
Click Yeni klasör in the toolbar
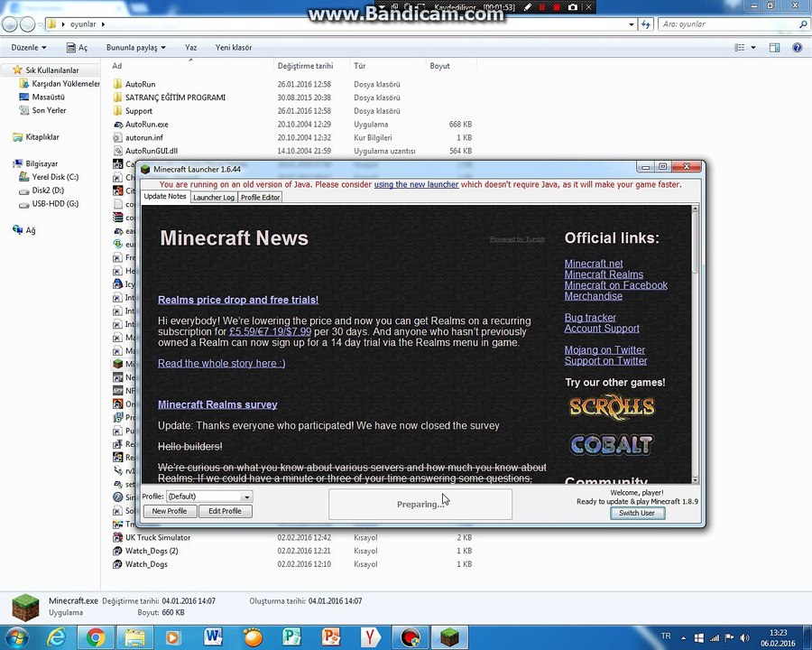point(234,48)
